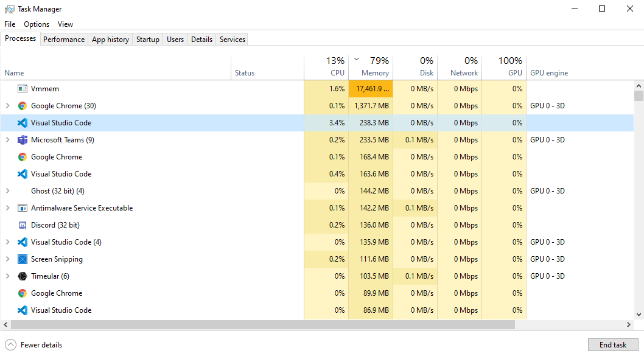This screenshot has width=644, height=359.
Task: Sort by the Status column header
Action: [267, 67]
